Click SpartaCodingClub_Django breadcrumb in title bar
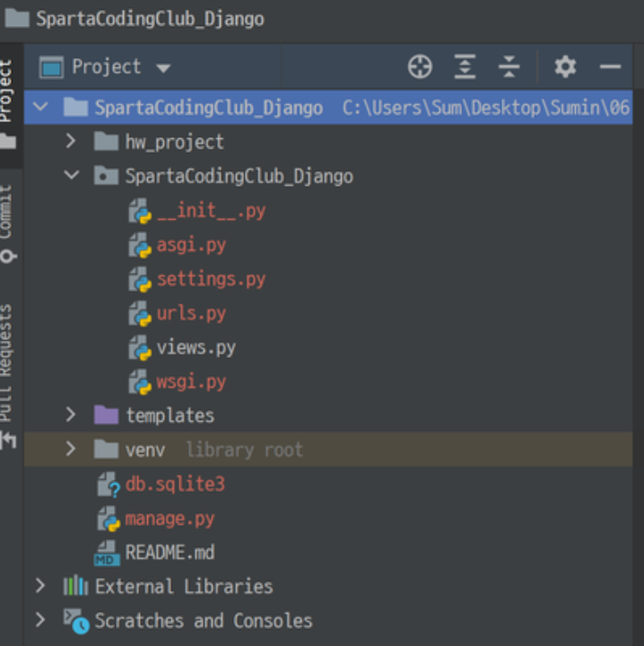 [x=150, y=20]
